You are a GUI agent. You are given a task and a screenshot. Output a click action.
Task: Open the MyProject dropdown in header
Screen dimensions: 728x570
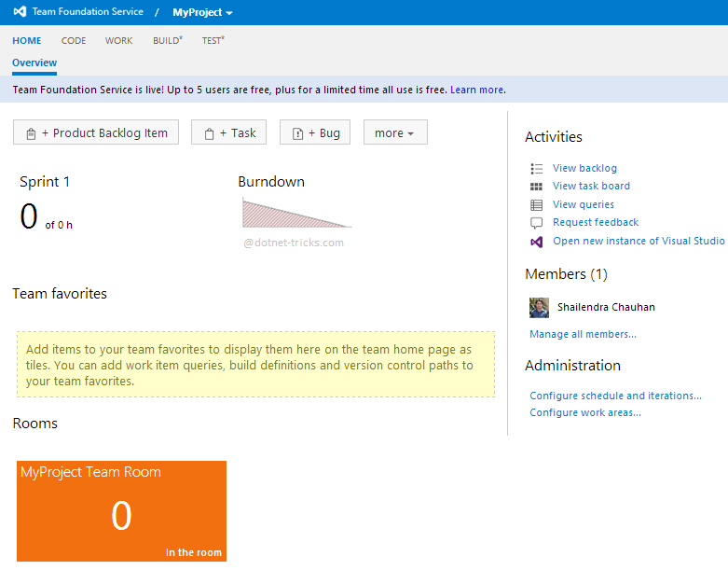click(x=202, y=12)
